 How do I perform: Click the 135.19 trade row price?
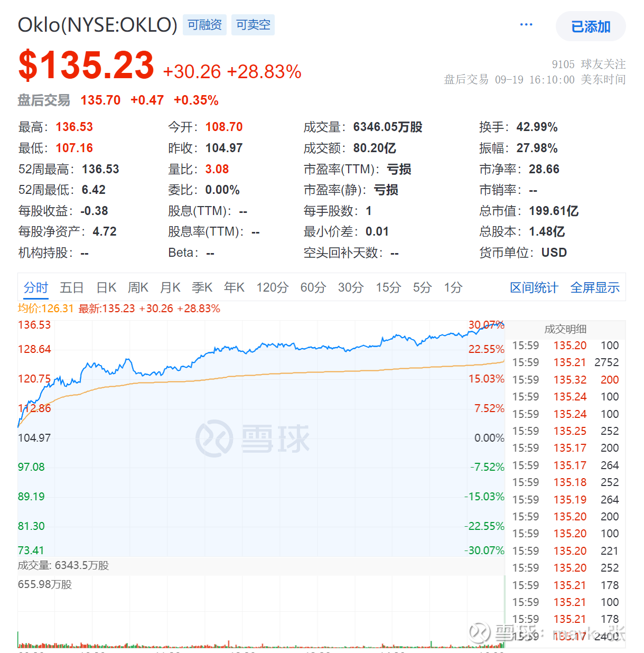pyautogui.click(x=570, y=500)
